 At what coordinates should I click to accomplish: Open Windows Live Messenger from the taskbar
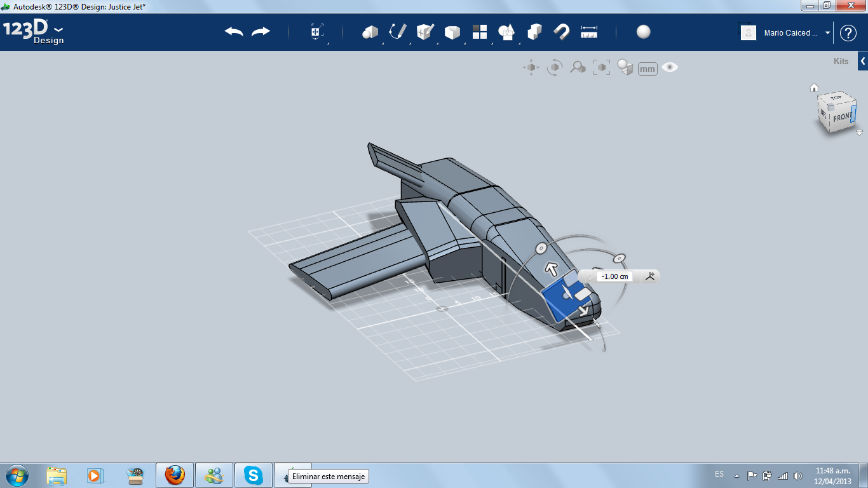[x=214, y=475]
